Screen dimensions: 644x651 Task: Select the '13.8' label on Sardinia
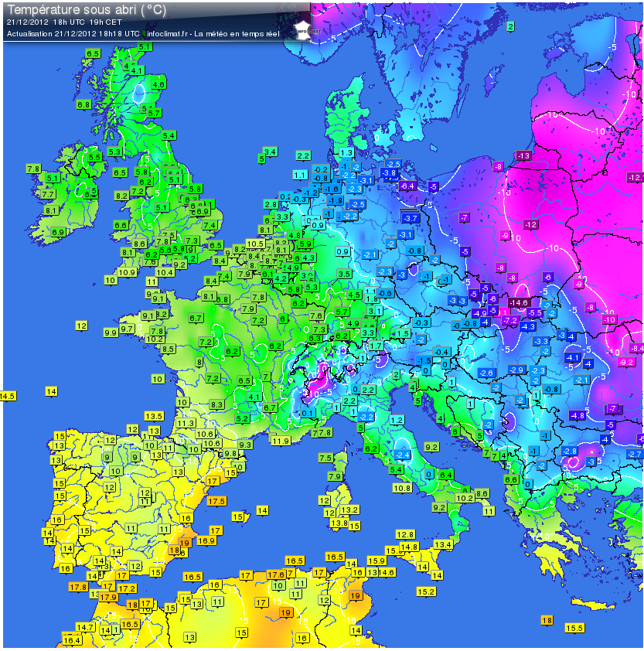point(339,523)
